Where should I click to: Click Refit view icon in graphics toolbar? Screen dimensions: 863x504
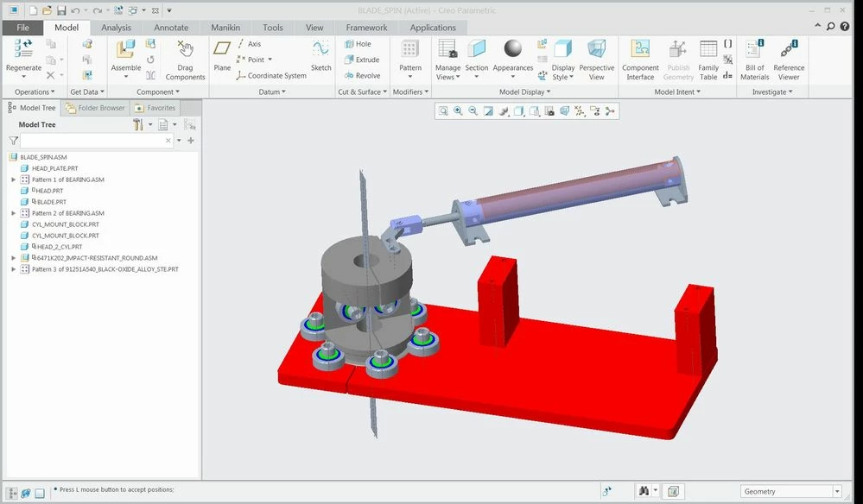[x=443, y=111]
